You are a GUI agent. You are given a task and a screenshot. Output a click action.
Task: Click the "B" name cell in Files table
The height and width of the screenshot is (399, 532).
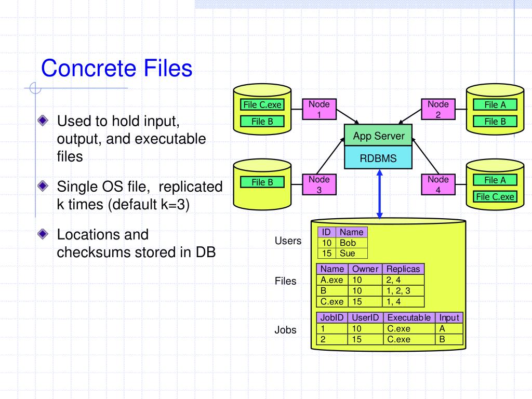tap(332, 291)
